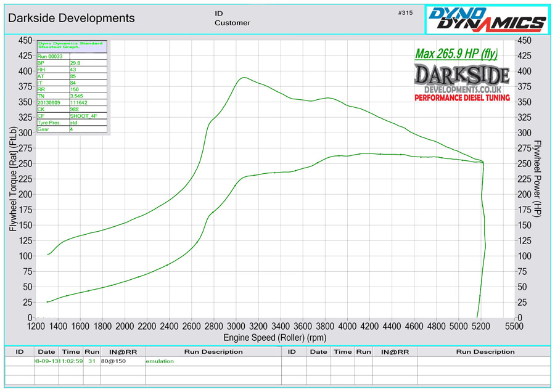Screen dimensions: 555x392
Task: Click the RH value '43'
Action: (x=73, y=70)
